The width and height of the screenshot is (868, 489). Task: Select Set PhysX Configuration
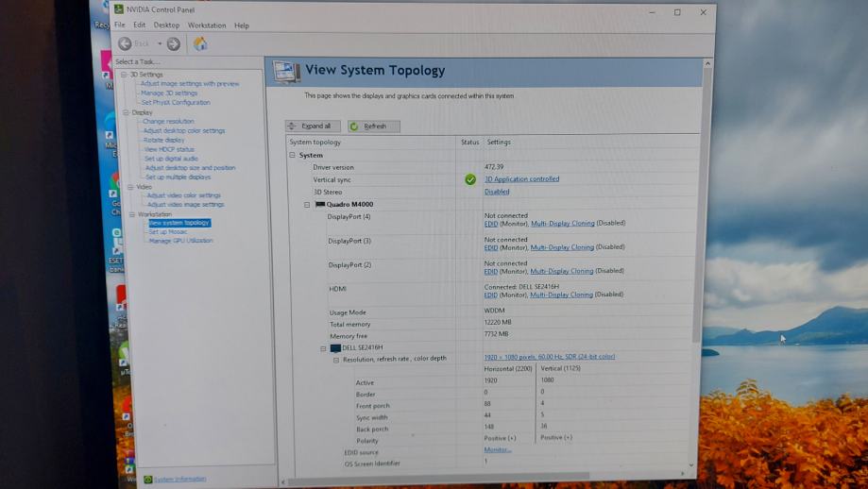click(176, 102)
